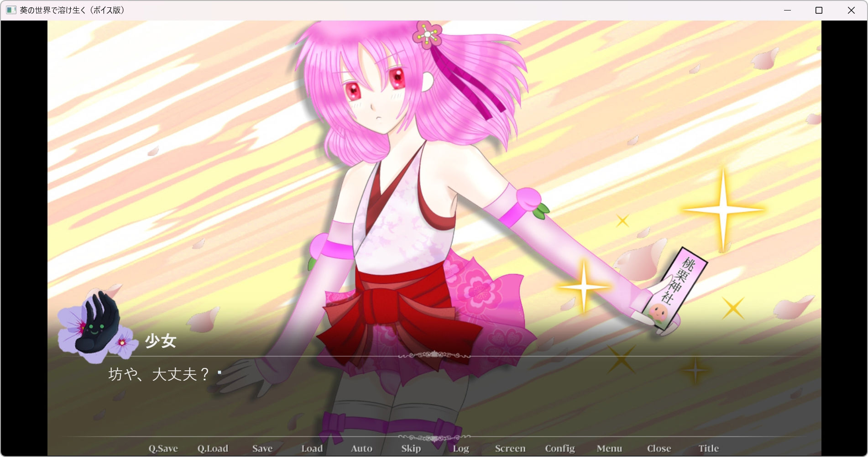Click the large golden sparkle star
The image size is (868, 457).
(723, 210)
